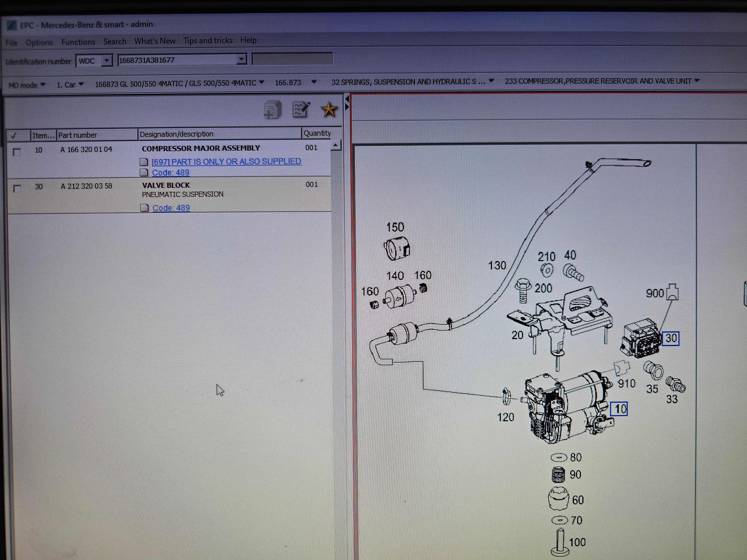Click callout 20 bracket in the diagram

coord(517,335)
